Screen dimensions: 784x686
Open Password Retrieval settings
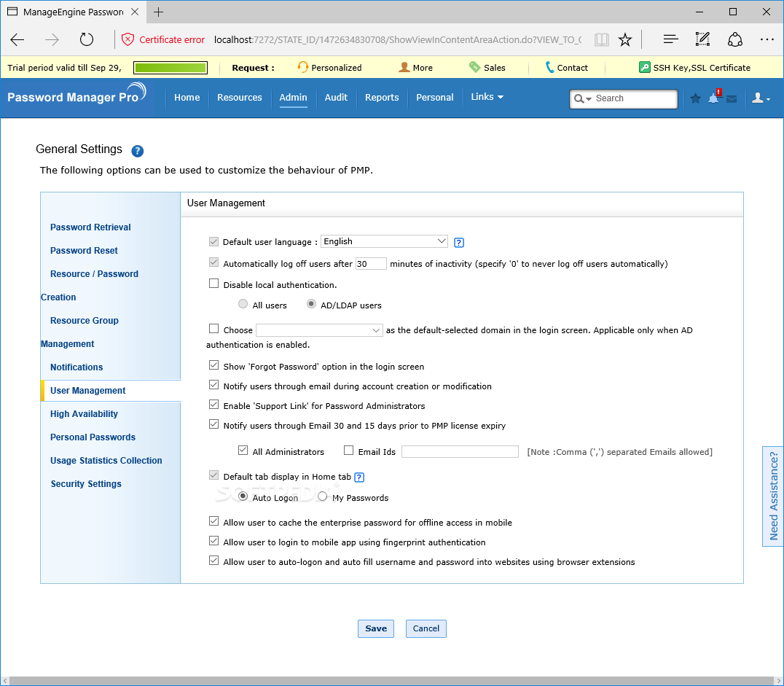coord(90,227)
